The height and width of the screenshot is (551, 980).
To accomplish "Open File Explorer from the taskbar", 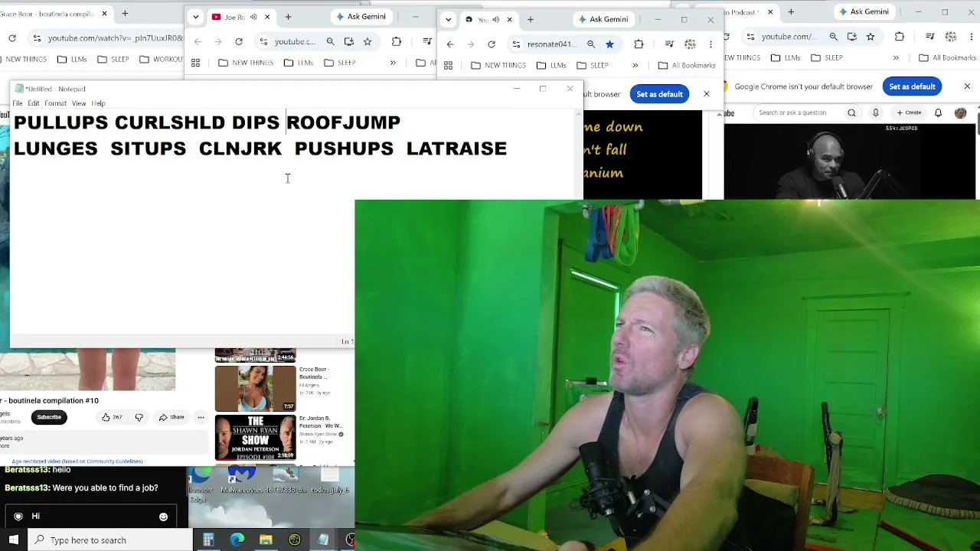I will [x=266, y=540].
